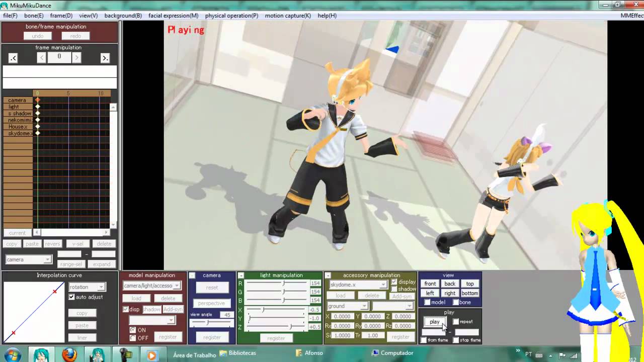Select the House.x track row label
Screen dimensions: 644x362
pyautogui.click(x=18, y=127)
